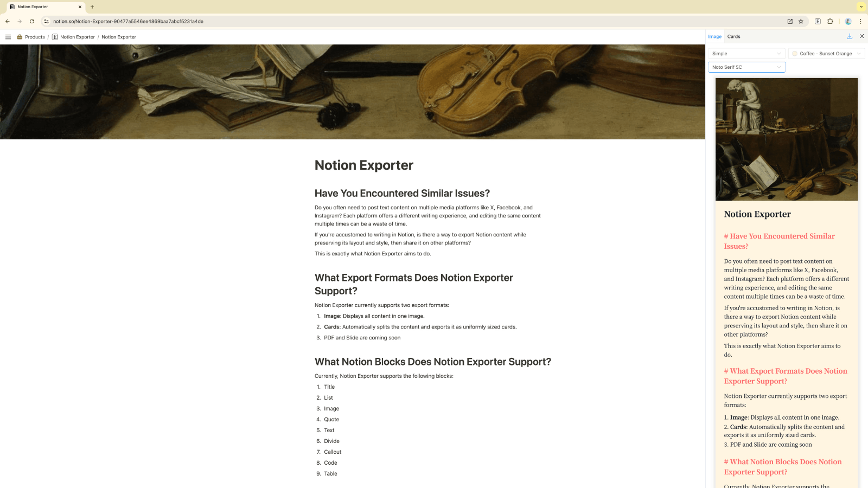
Task: Go back to the previous page
Action: (x=8, y=21)
